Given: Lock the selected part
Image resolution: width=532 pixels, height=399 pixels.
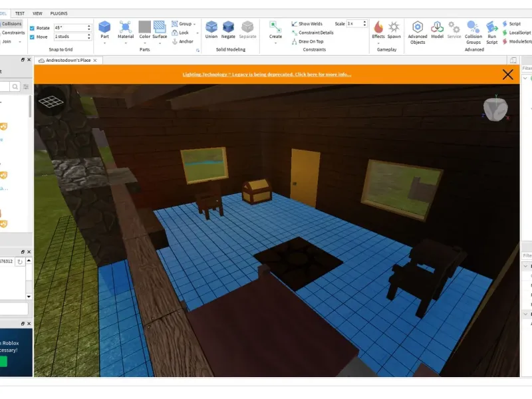Looking at the screenshot, I should click(180, 33).
